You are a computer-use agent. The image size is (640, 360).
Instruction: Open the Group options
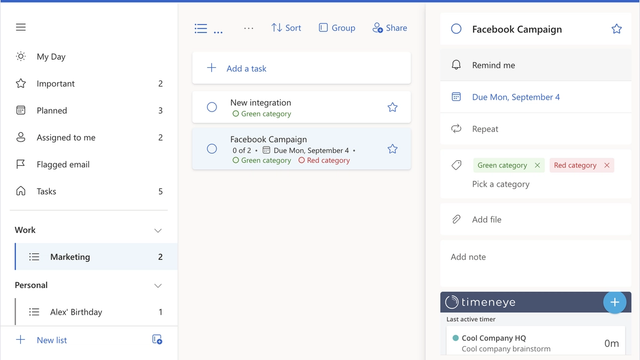337,28
